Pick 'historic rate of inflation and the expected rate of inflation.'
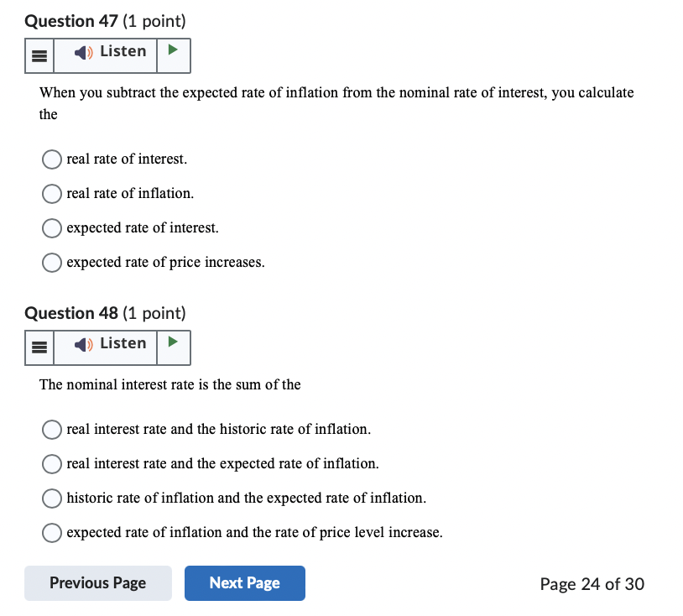Image resolution: width=683 pixels, height=616 pixels. tap(51, 499)
